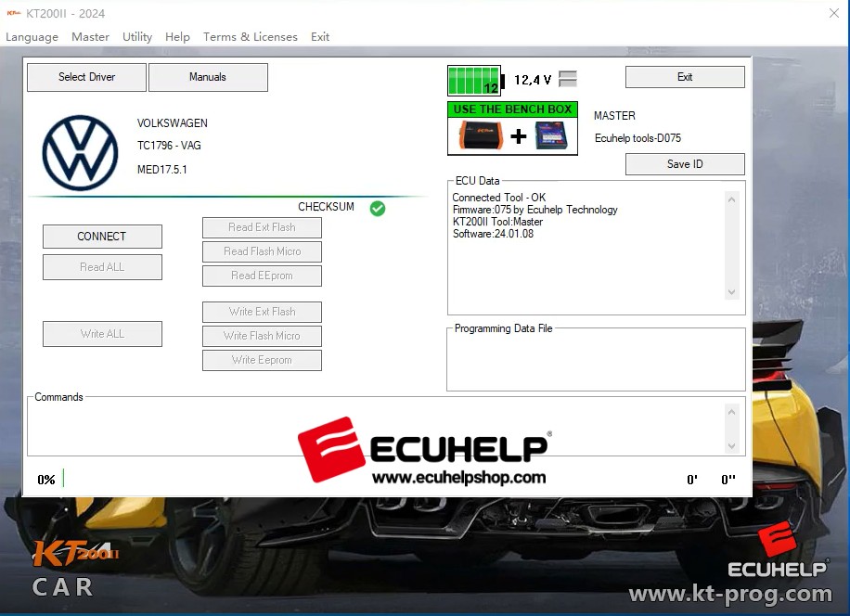This screenshot has width=850, height=616.
Task: Open the Manuals button
Action: (x=208, y=77)
